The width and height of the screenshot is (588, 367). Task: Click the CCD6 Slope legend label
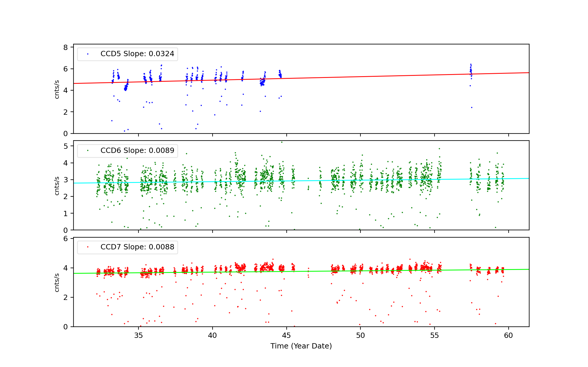[x=137, y=150]
